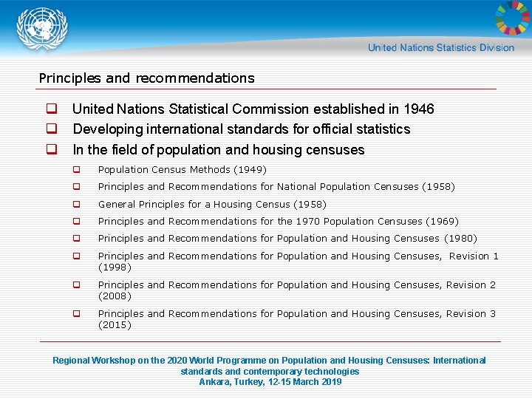Click the bullet box beside 'General Principles for a Housing Census'
Screen dimensions: 532x399
(77, 204)
